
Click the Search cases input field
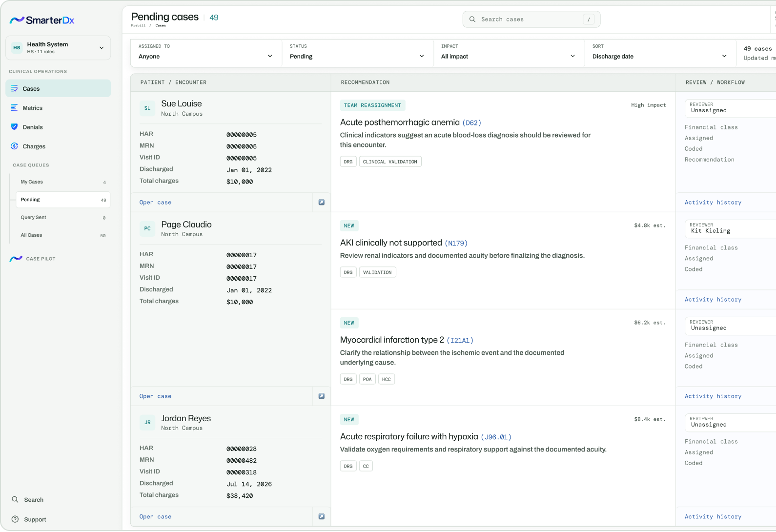click(531, 20)
